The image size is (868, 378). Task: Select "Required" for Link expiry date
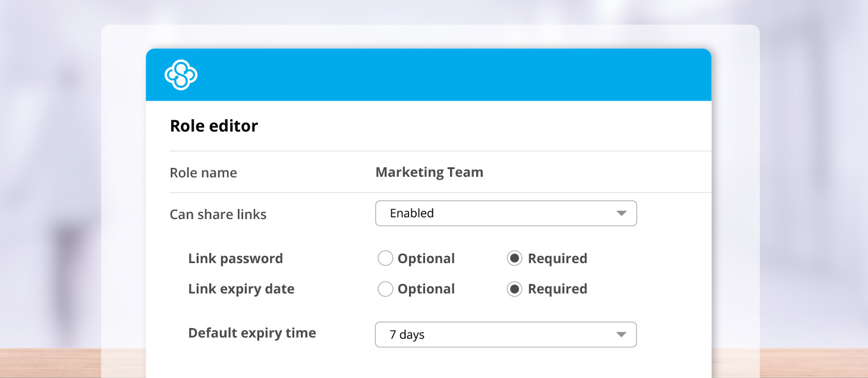(x=515, y=289)
